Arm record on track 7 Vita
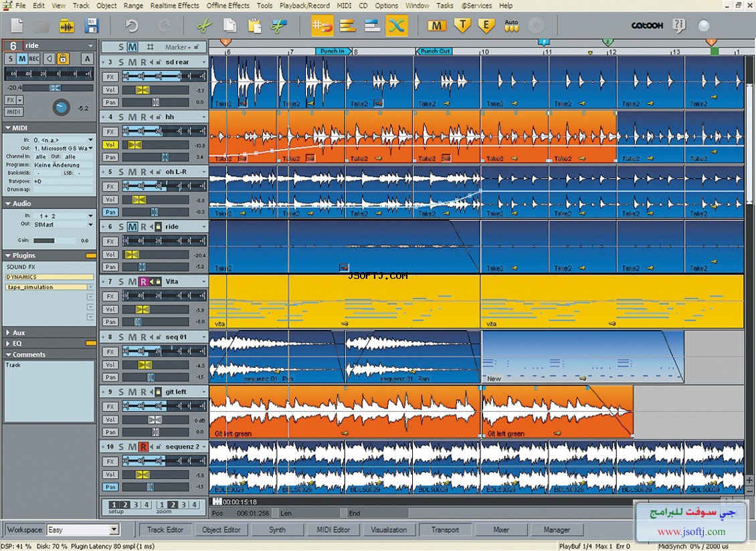 click(x=143, y=282)
